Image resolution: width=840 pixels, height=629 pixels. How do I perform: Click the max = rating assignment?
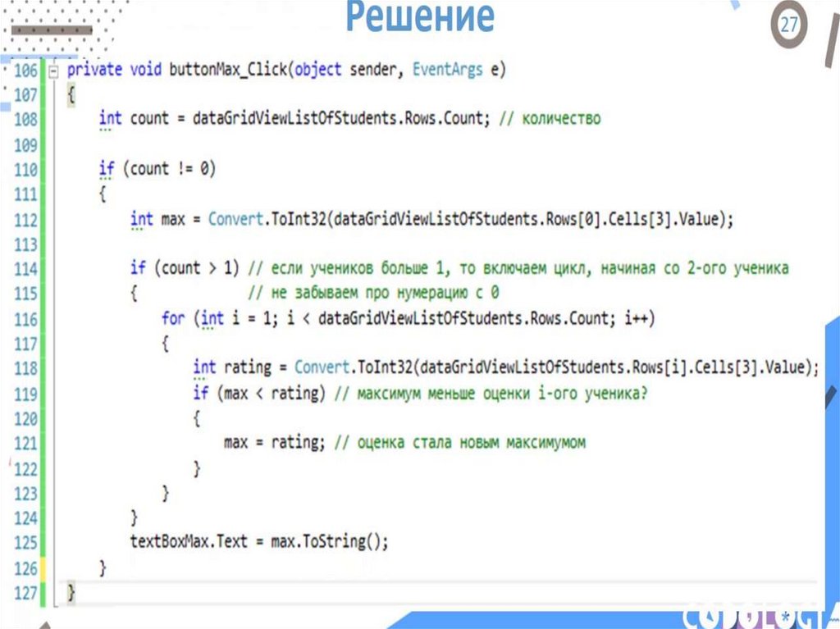tap(274, 443)
